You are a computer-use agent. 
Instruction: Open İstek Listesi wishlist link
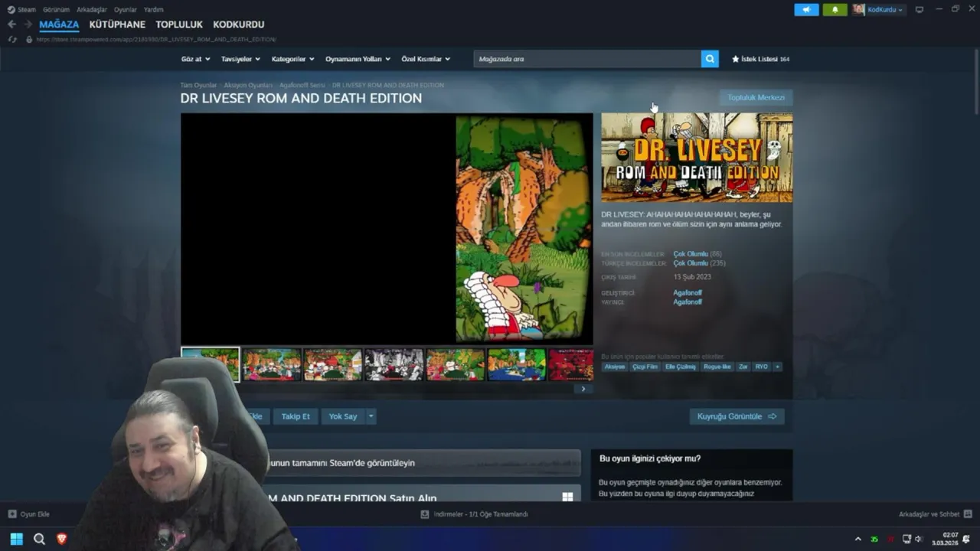pyautogui.click(x=760, y=59)
